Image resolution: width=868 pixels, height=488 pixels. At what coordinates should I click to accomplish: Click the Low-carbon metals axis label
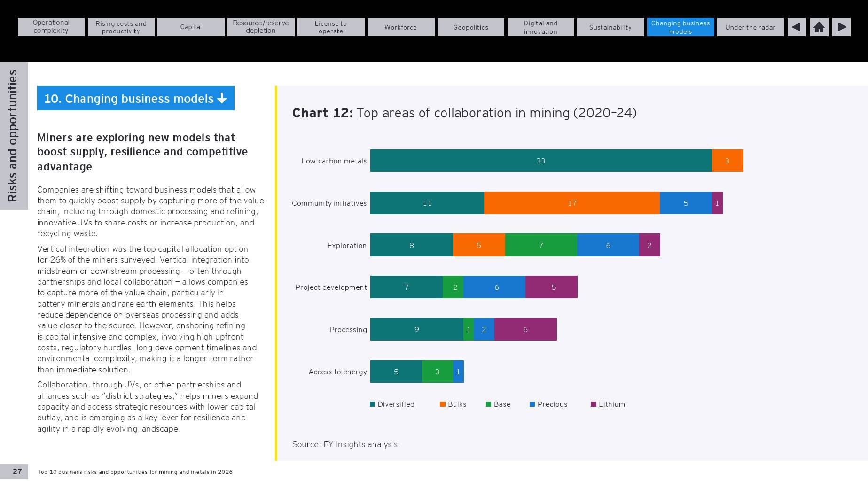tap(334, 161)
